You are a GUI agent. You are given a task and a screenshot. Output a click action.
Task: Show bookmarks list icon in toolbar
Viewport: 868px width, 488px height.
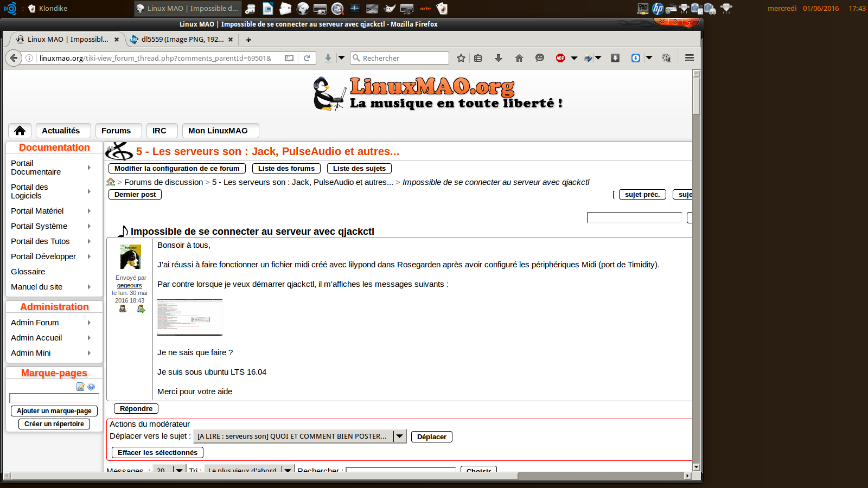point(478,58)
